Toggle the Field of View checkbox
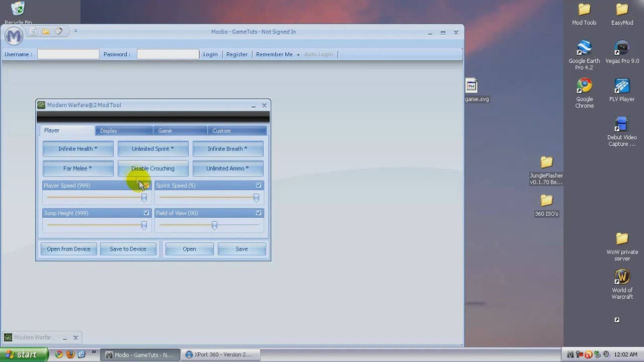 click(259, 213)
